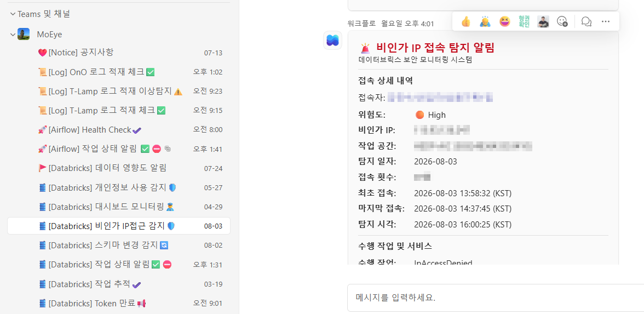Open [Databricks] 개인정보 사용 감지 channel
This screenshot has width=644, height=314.
[119, 187]
